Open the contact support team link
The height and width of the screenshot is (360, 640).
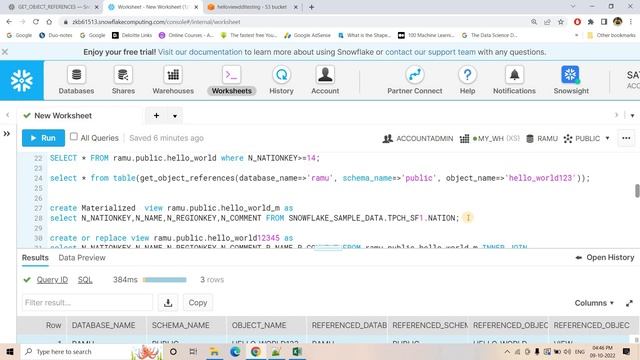430,52
